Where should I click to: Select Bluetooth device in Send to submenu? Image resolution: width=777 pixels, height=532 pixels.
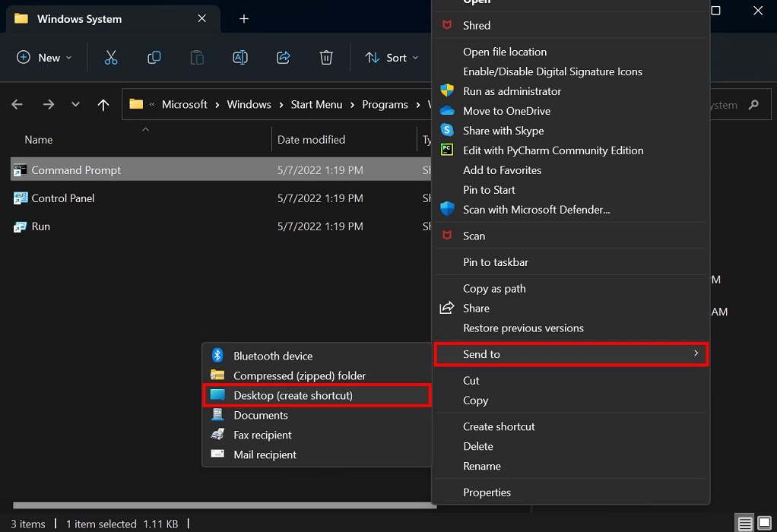coord(316,356)
